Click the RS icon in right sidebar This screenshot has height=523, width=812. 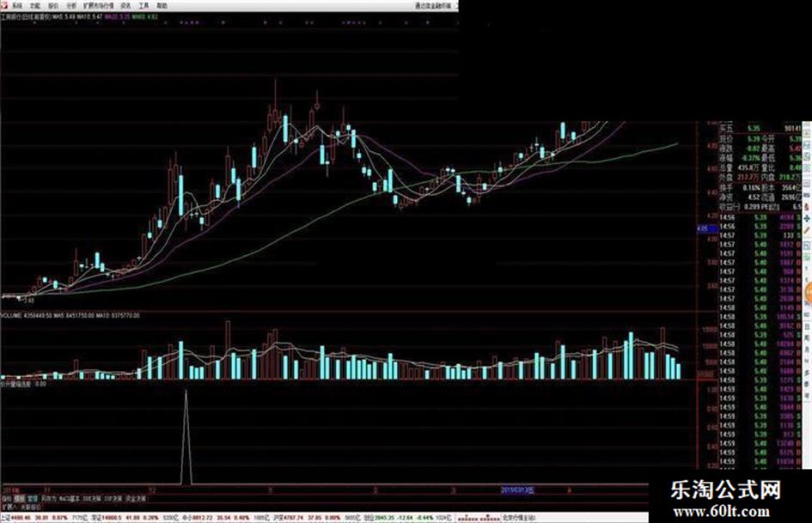pos(808,195)
